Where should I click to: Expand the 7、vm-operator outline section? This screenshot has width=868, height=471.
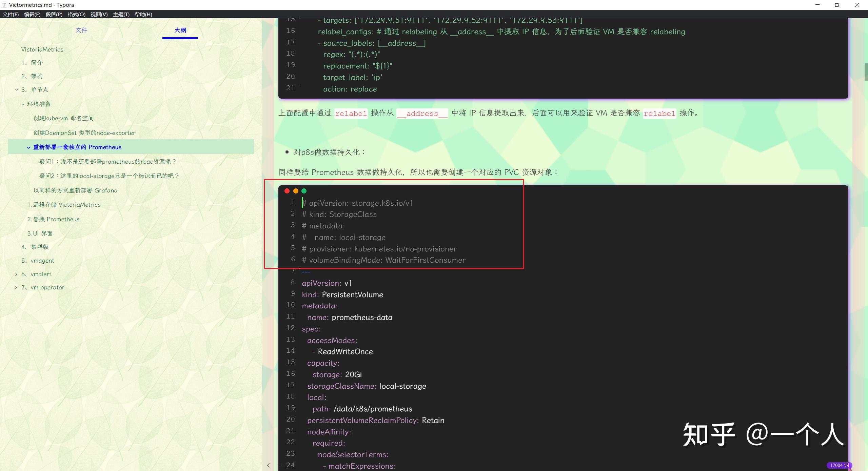coord(16,287)
